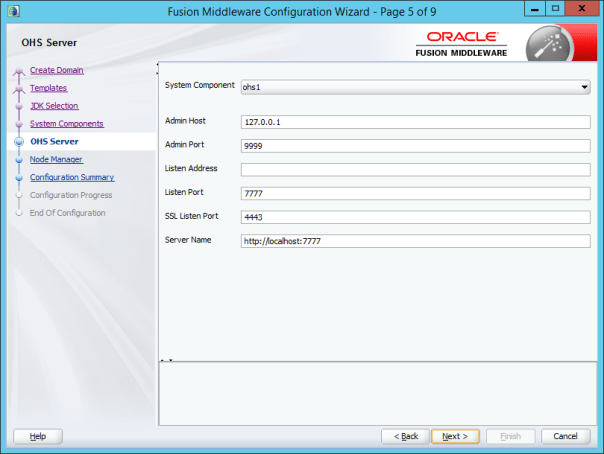Open the System Components step link
The height and width of the screenshot is (454, 604).
point(66,124)
